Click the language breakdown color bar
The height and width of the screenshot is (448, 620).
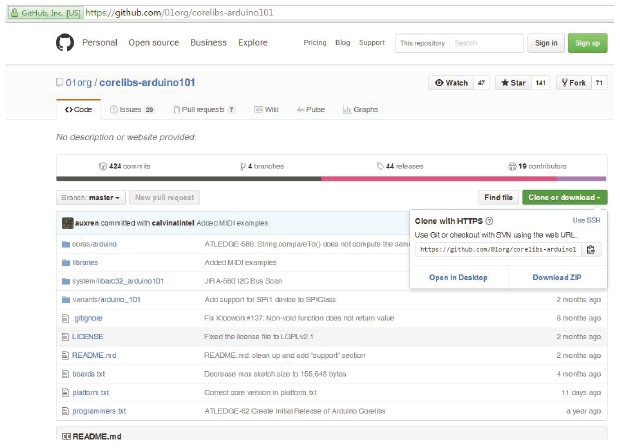click(x=331, y=179)
